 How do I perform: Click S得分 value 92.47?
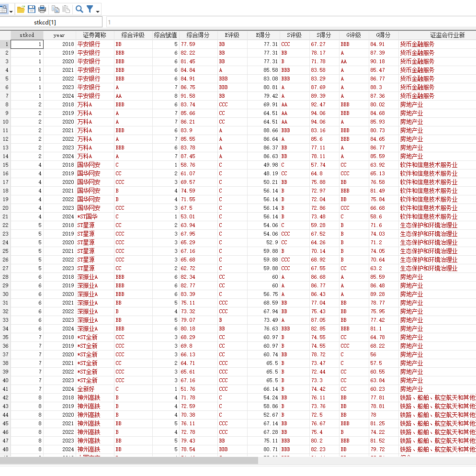point(318,105)
